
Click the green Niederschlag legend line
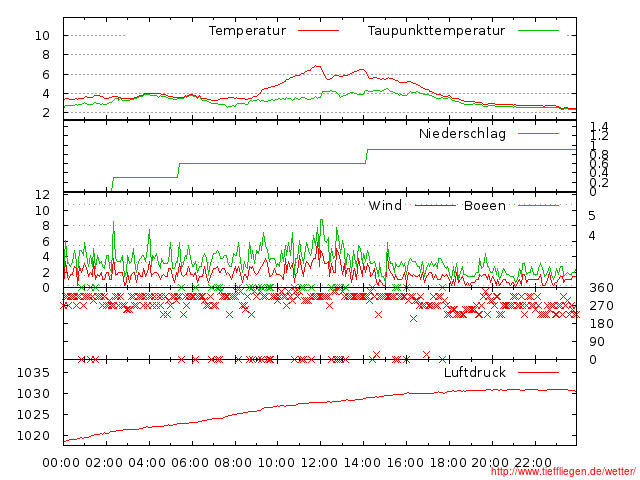click(538, 133)
